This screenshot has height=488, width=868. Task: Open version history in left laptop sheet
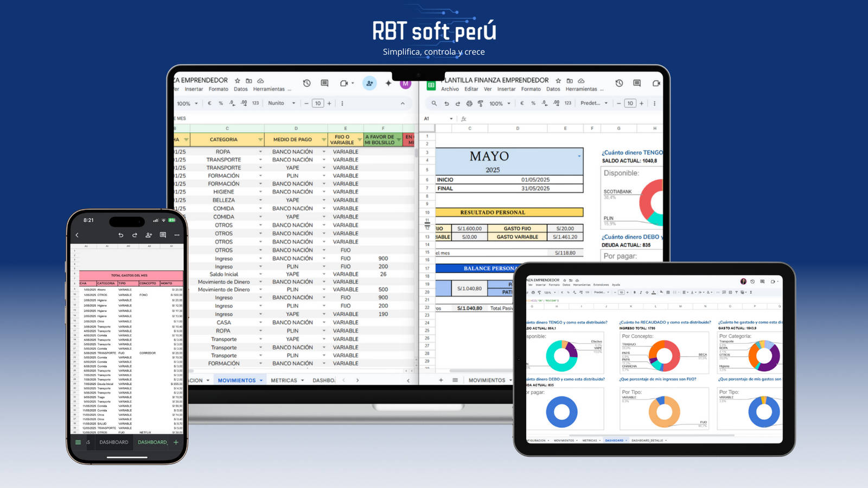click(x=307, y=83)
